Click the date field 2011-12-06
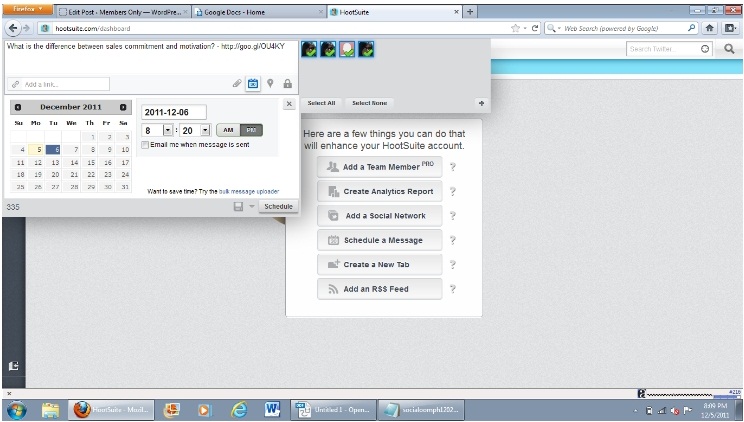 pos(174,113)
